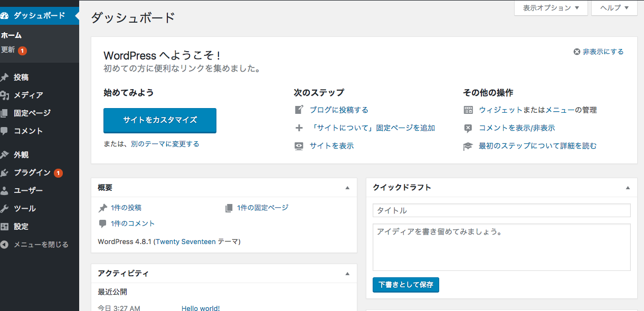
Task: Open the Hello world! post link
Action: pyautogui.click(x=201, y=308)
